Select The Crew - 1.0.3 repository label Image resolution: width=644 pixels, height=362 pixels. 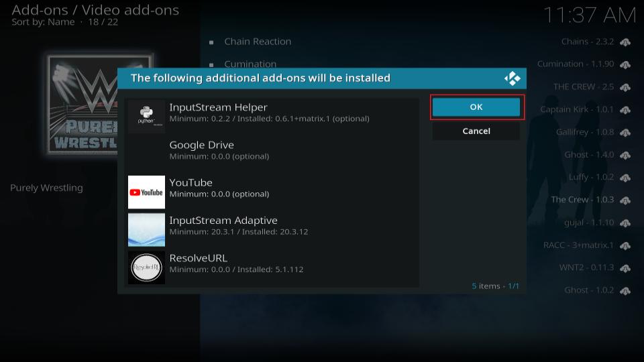[582, 200]
